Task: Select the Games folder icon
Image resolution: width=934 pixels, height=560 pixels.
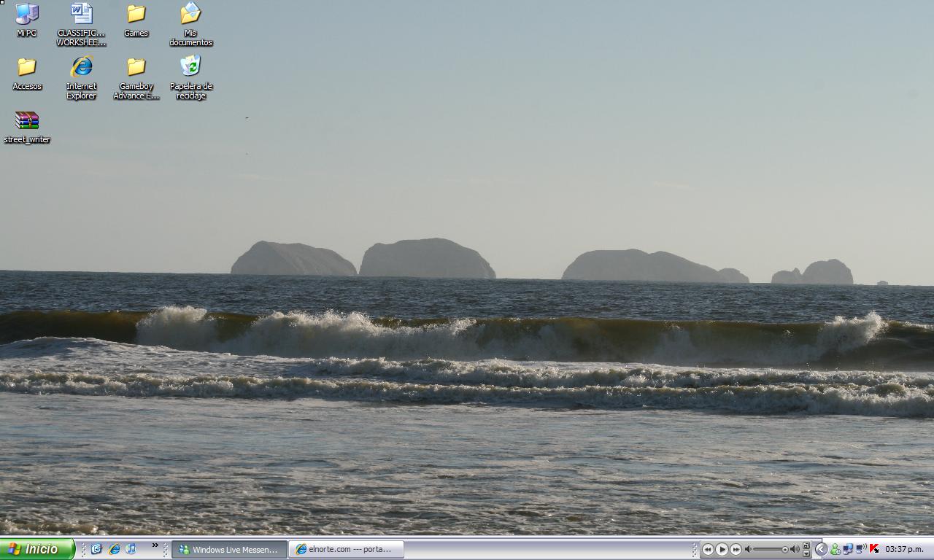Action: [x=136, y=20]
